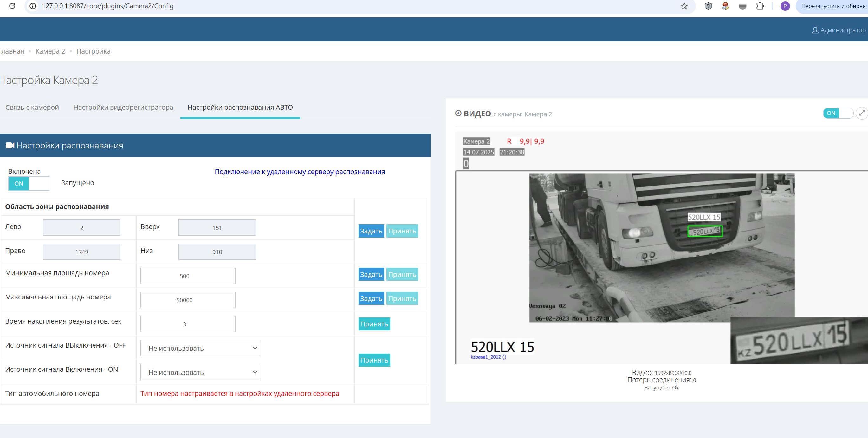Viewport: 868px width, 438px height.
Task: Open the Источник сигнала Выключения - OFF dropdown
Action: pos(199,348)
